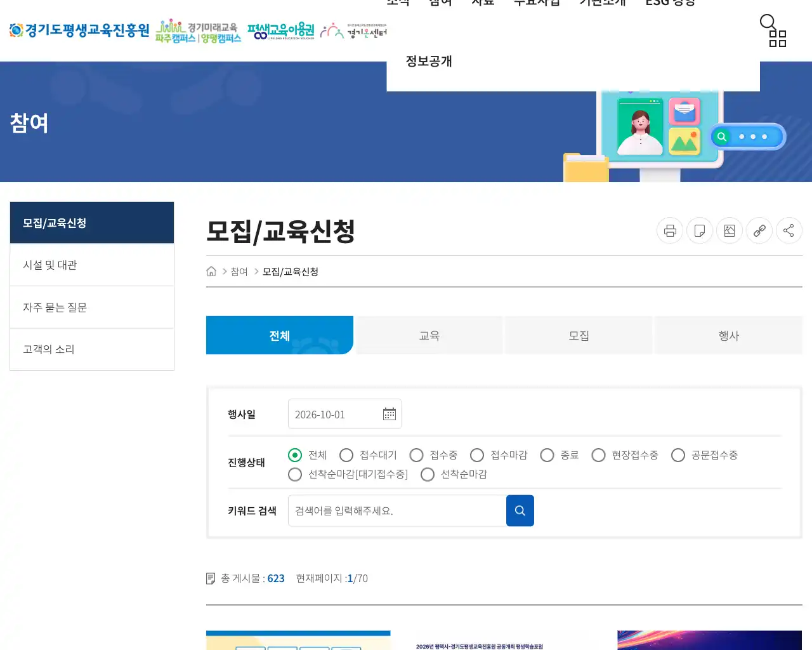Viewport: 812px width, 650px height.
Task: Open the full sitemap grid icon
Action: (x=778, y=39)
